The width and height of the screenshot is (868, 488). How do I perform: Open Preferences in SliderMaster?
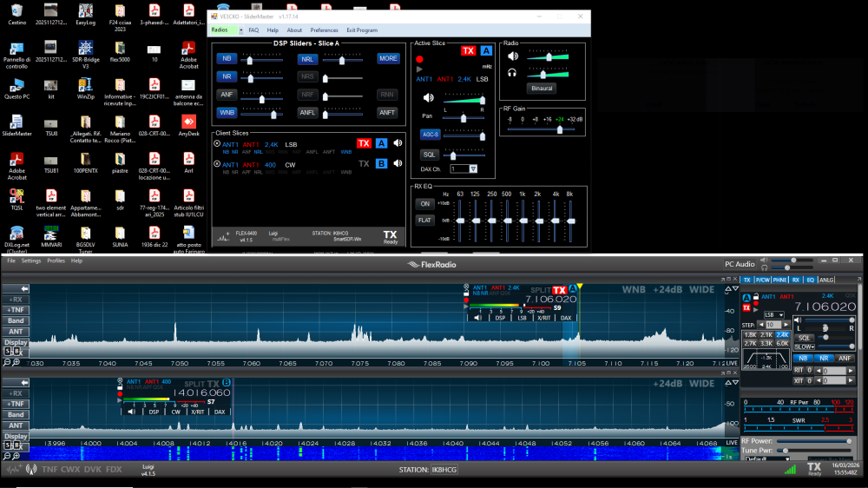pyautogui.click(x=324, y=30)
